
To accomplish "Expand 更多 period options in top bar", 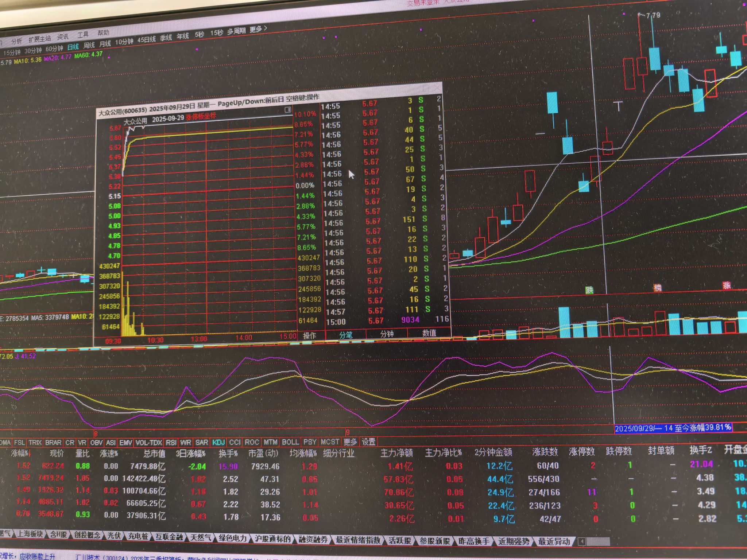I will pyautogui.click(x=258, y=29).
